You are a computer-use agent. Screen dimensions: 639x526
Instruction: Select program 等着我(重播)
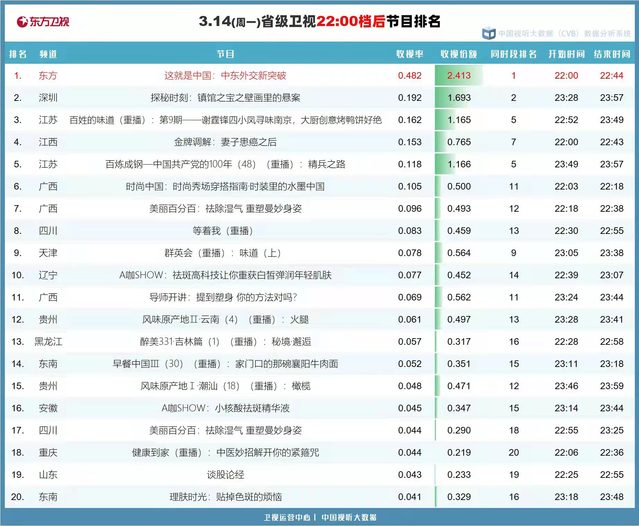pos(223,231)
